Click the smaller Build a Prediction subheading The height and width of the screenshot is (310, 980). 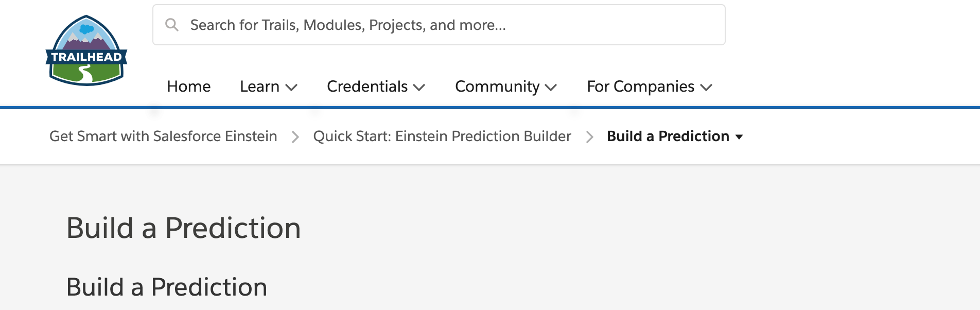pos(167,287)
